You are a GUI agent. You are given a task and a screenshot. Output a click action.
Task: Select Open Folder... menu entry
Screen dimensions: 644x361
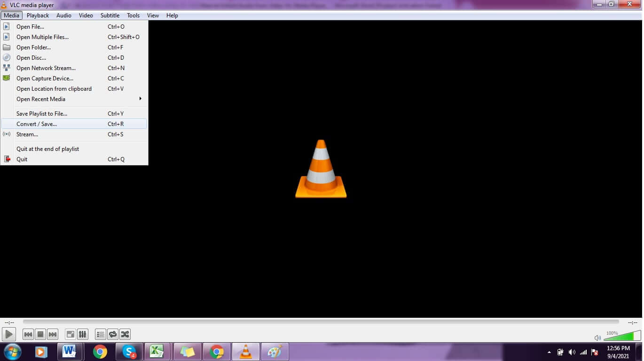point(74,47)
